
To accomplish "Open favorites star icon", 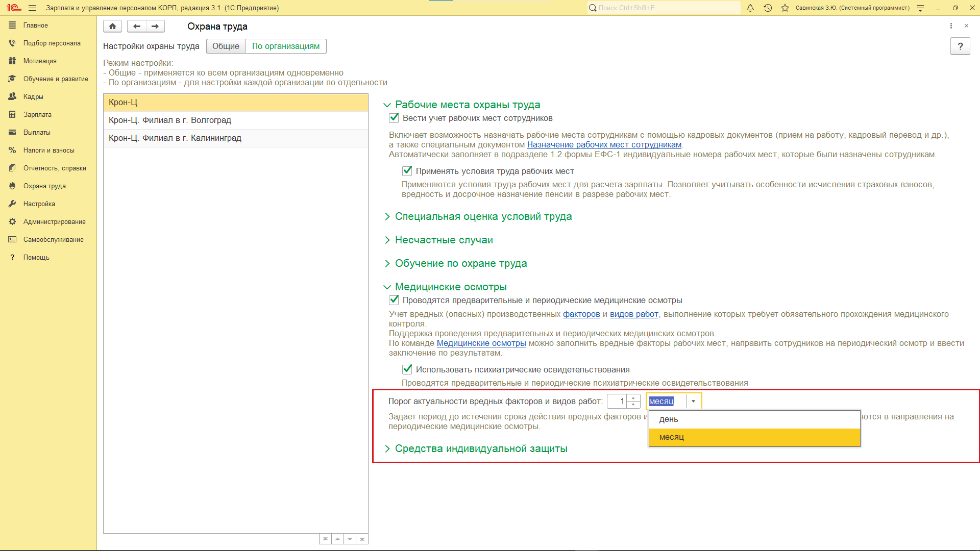I will coord(785,8).
